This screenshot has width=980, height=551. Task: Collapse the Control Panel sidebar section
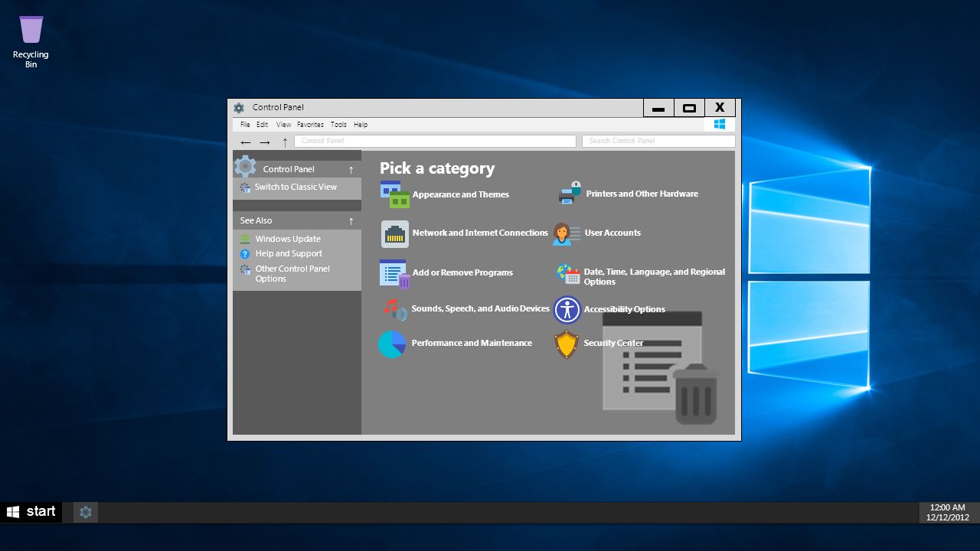(x=351, y=169)
